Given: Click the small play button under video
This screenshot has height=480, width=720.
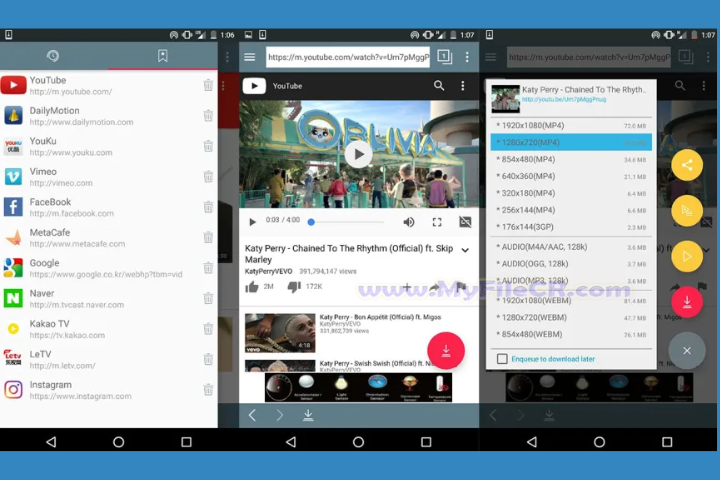Looking at the screenshot, I should click(x=252, y=222).
